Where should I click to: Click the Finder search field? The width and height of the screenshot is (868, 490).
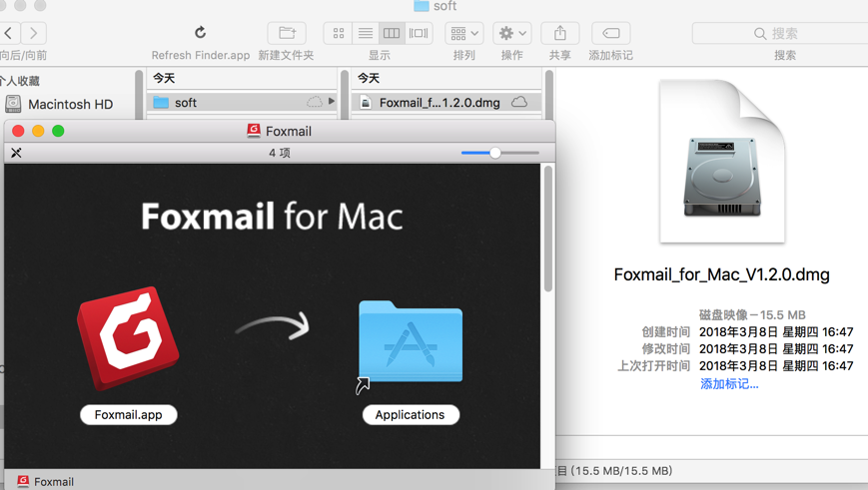click(x=780, y=33)
